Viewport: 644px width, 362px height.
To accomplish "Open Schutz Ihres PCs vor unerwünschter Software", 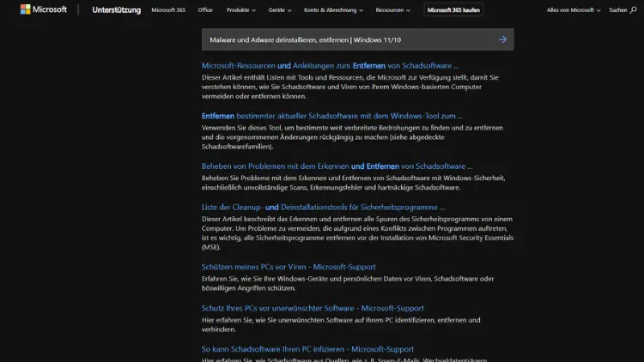I will [x=313, y=308].
